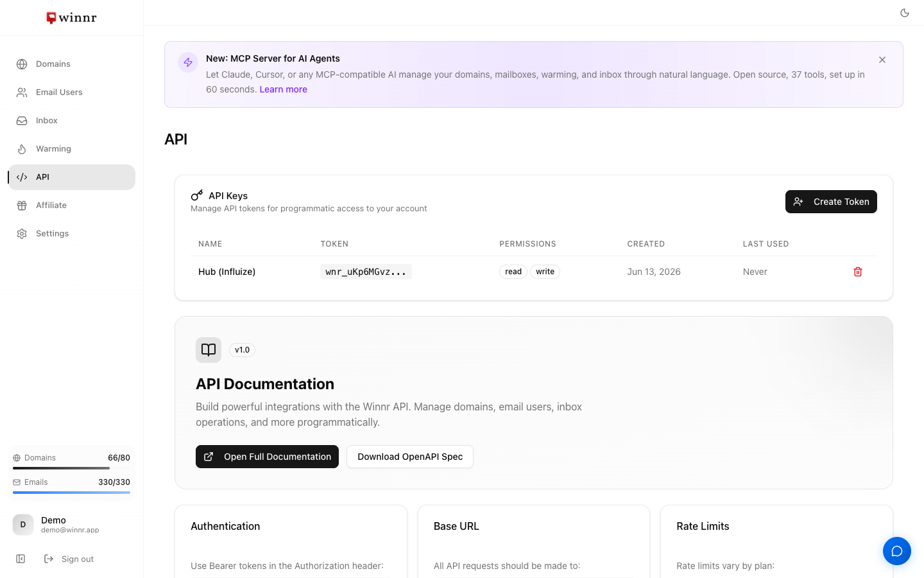Click the read permission badge
Screen dimensions: 924x578
click(513, 272)
